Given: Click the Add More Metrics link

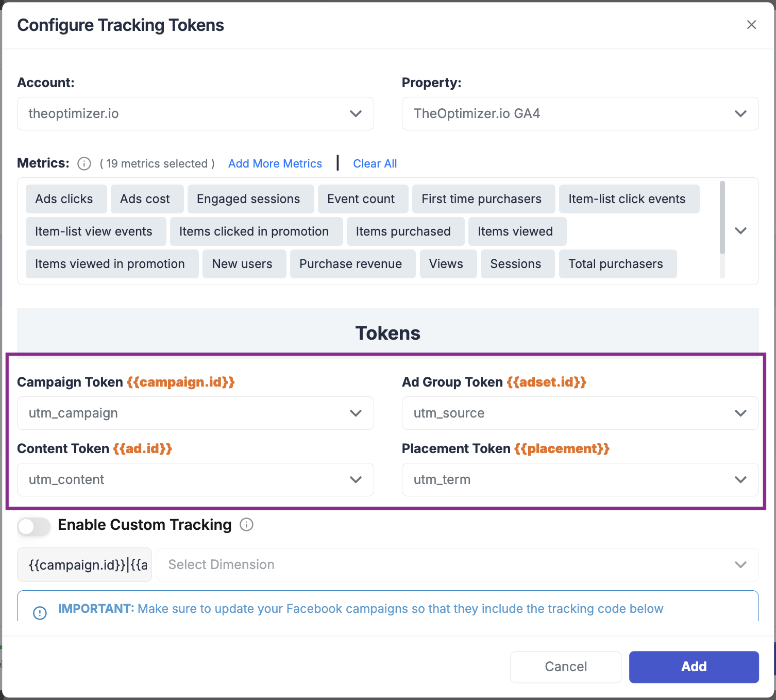Looking at the screenshot, I should [x=275, y=164].
